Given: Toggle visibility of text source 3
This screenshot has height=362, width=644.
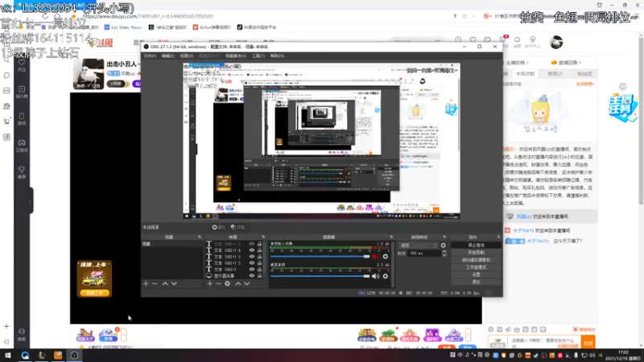Looking at the screenshot, I should tap(252, 257).
